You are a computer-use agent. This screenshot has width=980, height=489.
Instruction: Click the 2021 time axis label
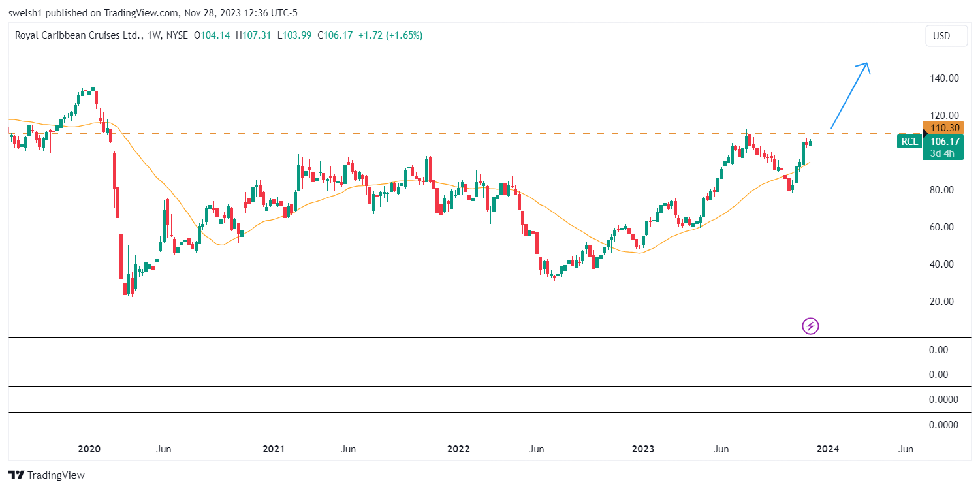(x=274, y=449)
